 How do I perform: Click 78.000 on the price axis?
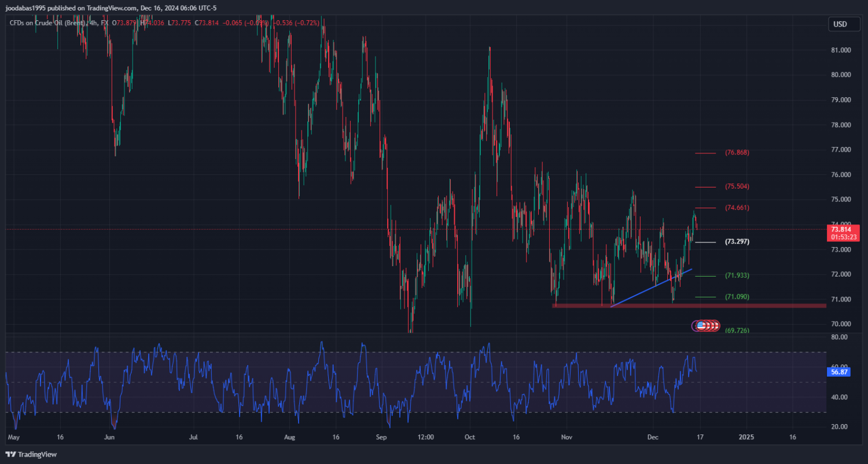coord(841,125)
